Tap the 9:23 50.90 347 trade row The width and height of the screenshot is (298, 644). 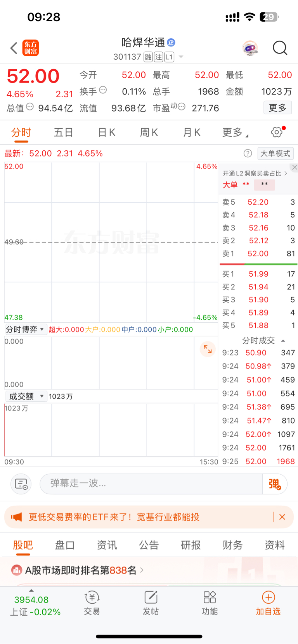tap(258, 353)
